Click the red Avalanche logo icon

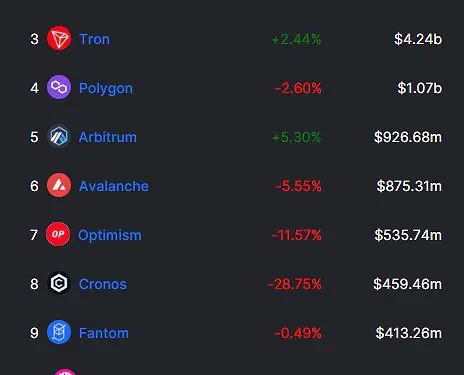click(59, 185)
